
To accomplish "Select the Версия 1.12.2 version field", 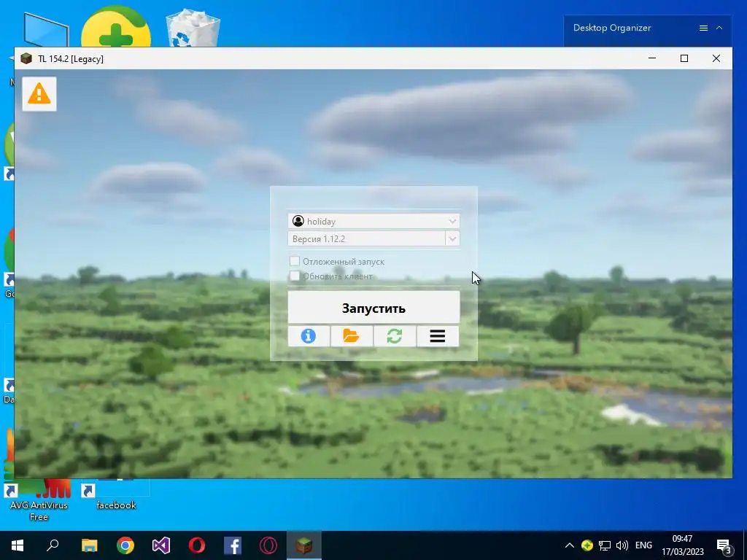I will [366, 238].
